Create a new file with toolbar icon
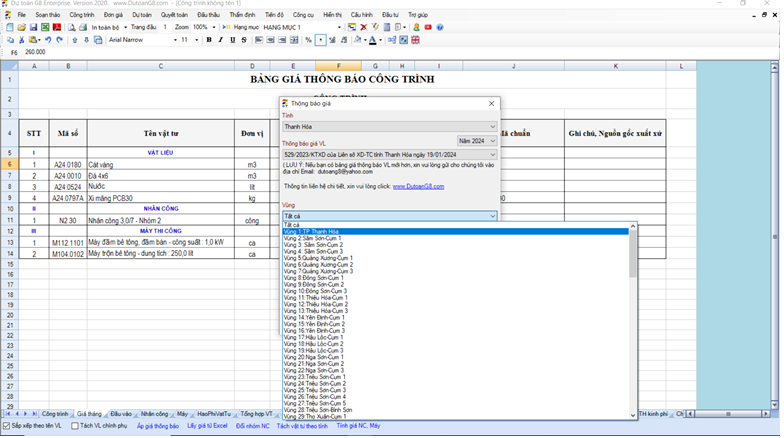This screenshot has width=784, height=438. coord(10,28)
